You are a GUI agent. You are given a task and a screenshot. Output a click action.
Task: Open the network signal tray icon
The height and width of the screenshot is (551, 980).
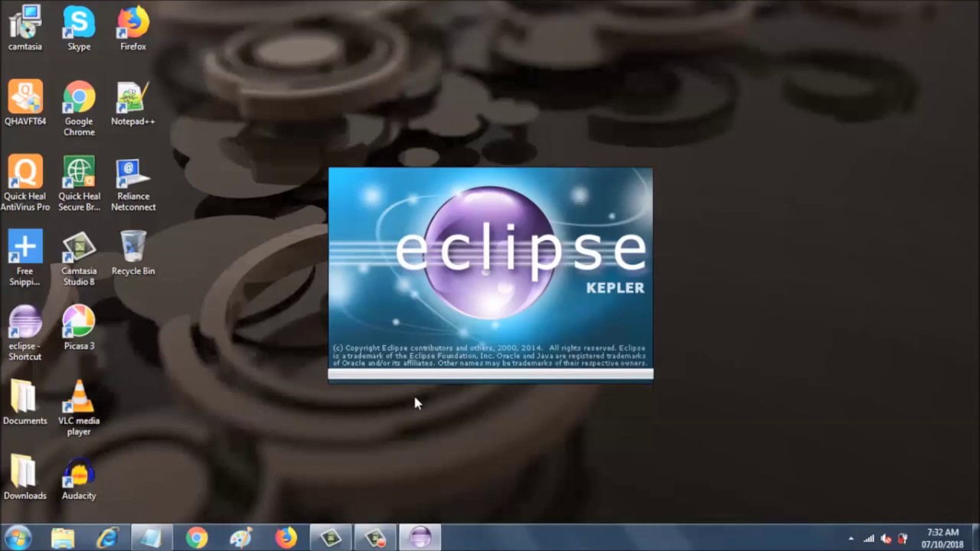pyautogui.click(x=869, y=538)
